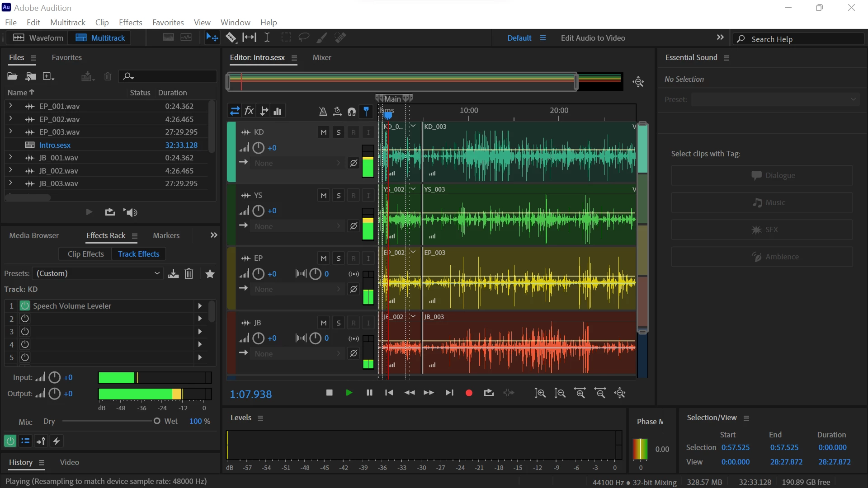Open the KD track output None dropdown

(297, 163)
